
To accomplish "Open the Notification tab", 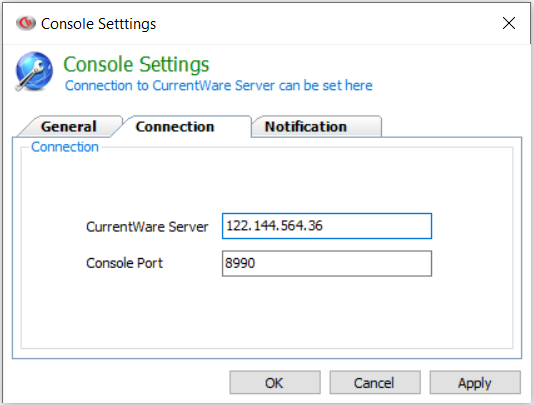I will [x=306, y=127].
